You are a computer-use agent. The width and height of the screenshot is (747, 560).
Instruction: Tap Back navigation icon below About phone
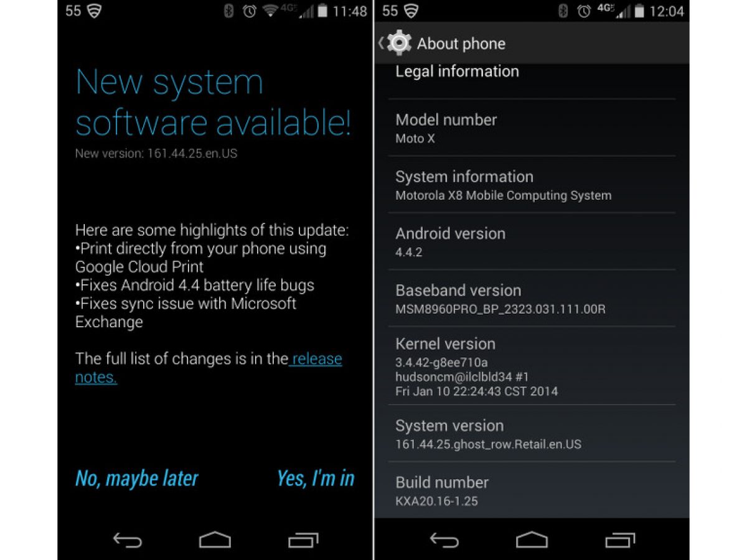(x=444, y=540)
